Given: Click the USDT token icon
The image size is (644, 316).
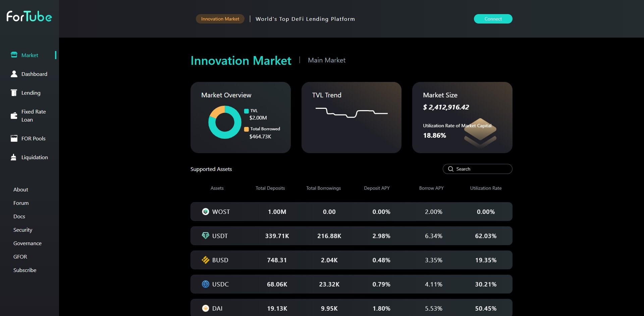Looking at the screenshot, I should click(205, 235).
